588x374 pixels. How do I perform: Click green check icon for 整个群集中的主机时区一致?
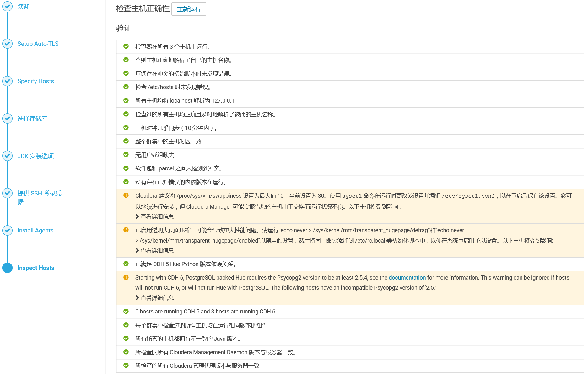[x=126, y=141]
